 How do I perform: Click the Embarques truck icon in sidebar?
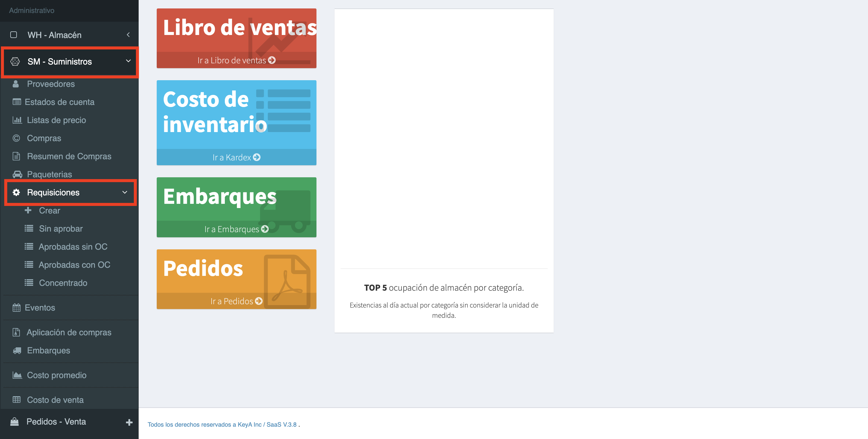coord(17,351)
